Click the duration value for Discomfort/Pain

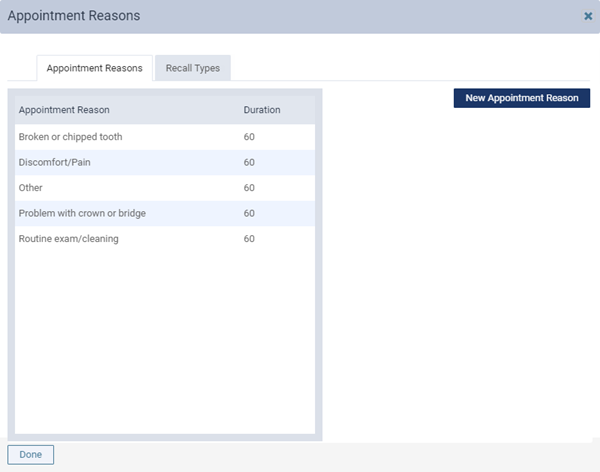(249, 162)
